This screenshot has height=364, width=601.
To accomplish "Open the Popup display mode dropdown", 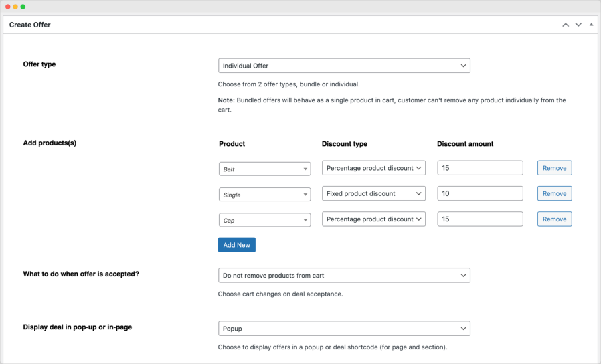I will click(x=344, y=329).
